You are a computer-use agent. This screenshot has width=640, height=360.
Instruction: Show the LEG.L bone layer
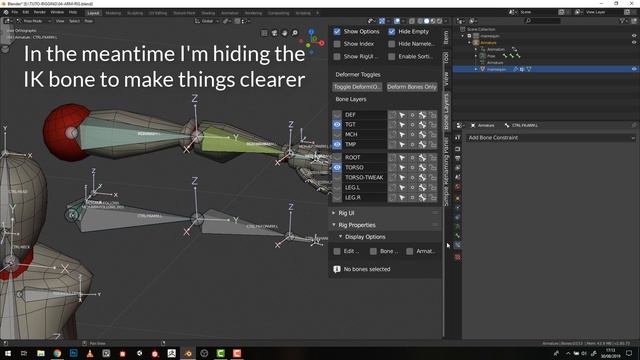337,187
